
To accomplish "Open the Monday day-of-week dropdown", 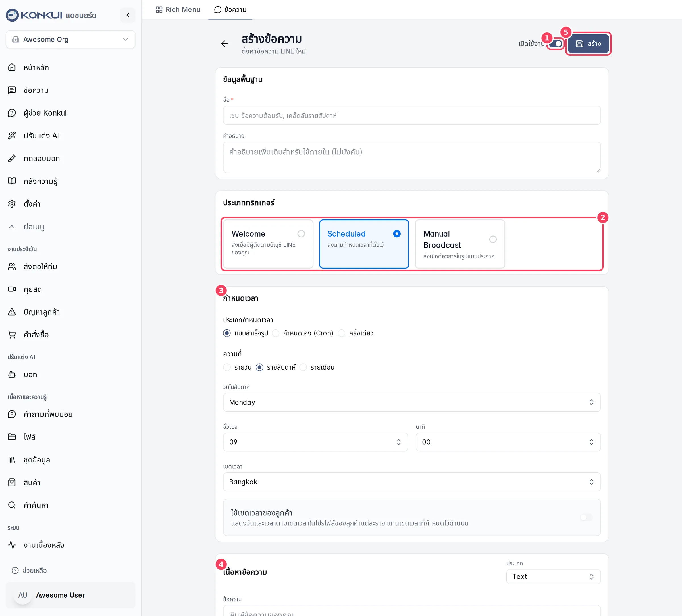I will coord(412,402).
